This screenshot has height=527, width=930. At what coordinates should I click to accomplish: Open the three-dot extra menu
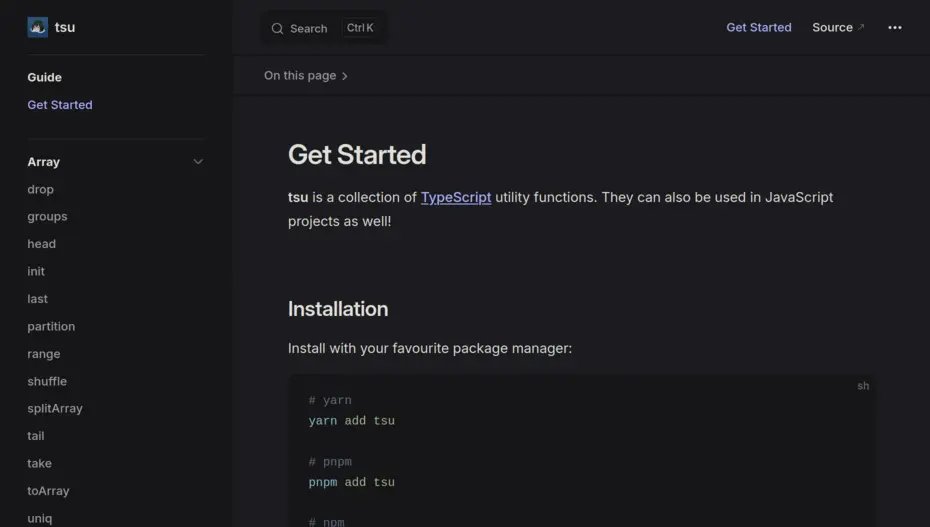coord(894,28)
